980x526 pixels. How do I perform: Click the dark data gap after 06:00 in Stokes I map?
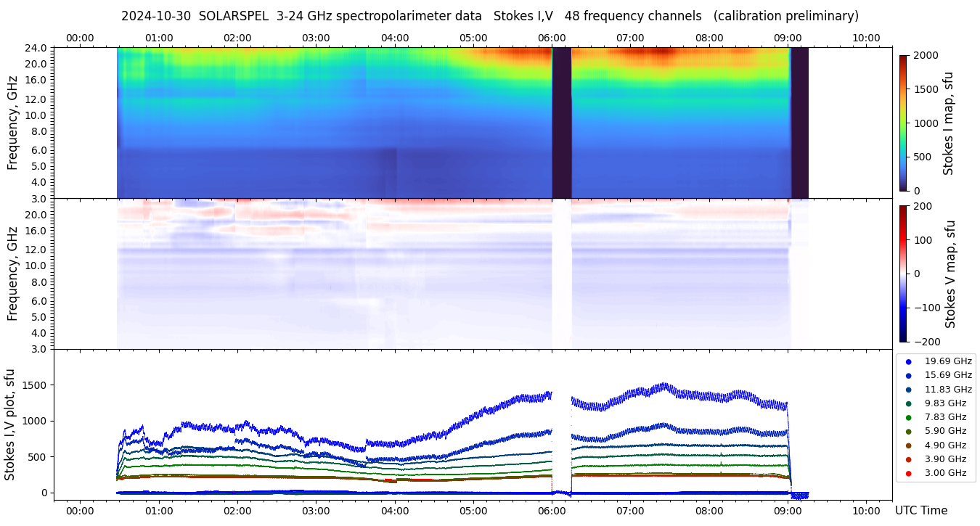[562, 123]
